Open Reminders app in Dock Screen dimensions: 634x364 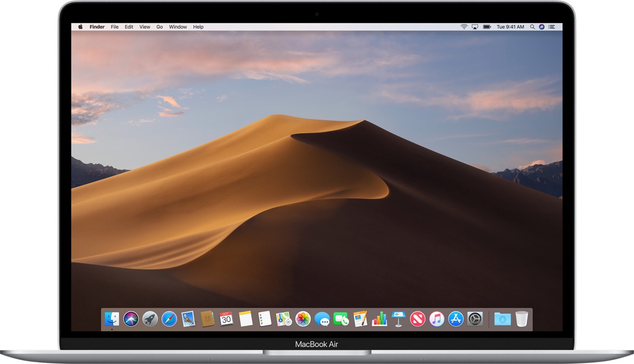click(x=264, y=319)
